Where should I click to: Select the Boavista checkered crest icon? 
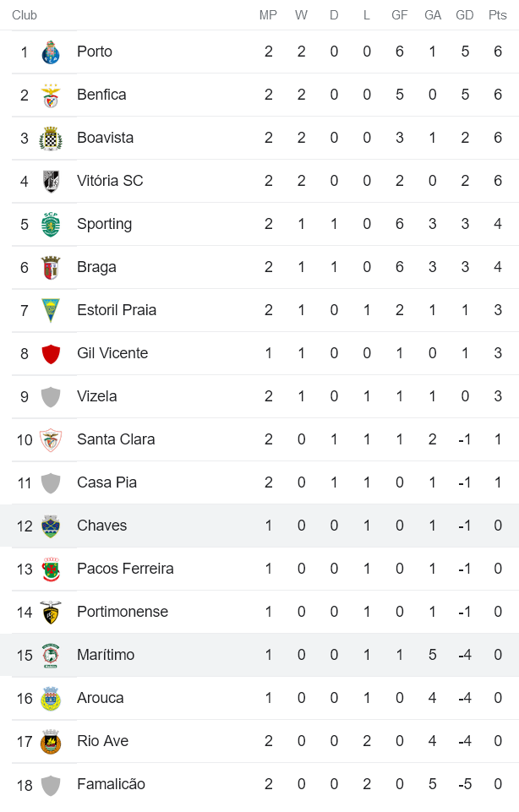[x=51, y=138]
